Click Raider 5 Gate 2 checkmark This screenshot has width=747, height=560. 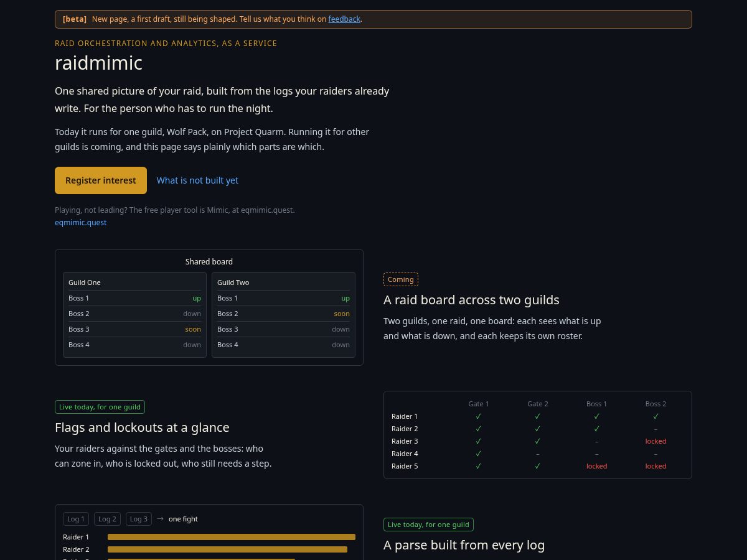538,466
